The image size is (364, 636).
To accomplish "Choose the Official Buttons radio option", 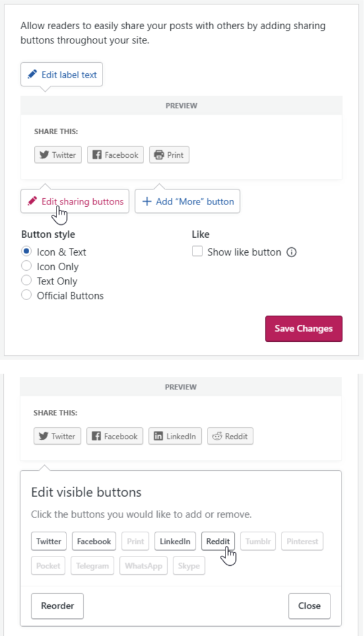I will point(26,295).
